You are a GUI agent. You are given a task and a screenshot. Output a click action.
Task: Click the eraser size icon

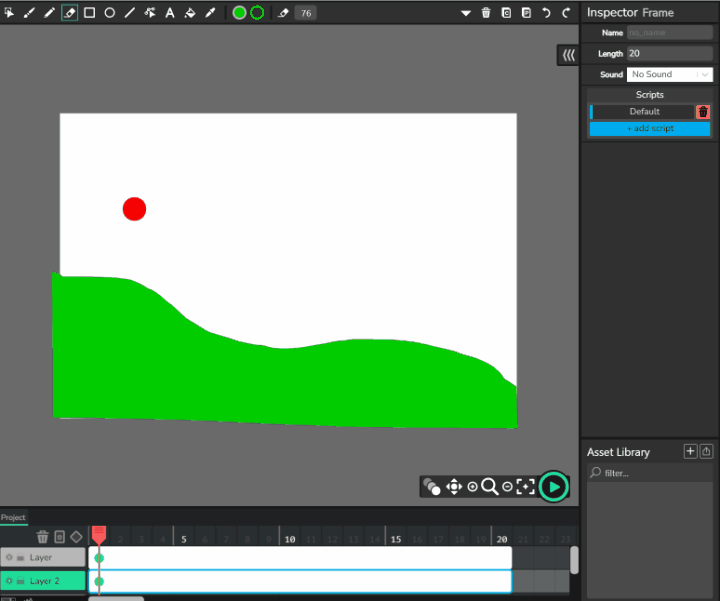283,13
